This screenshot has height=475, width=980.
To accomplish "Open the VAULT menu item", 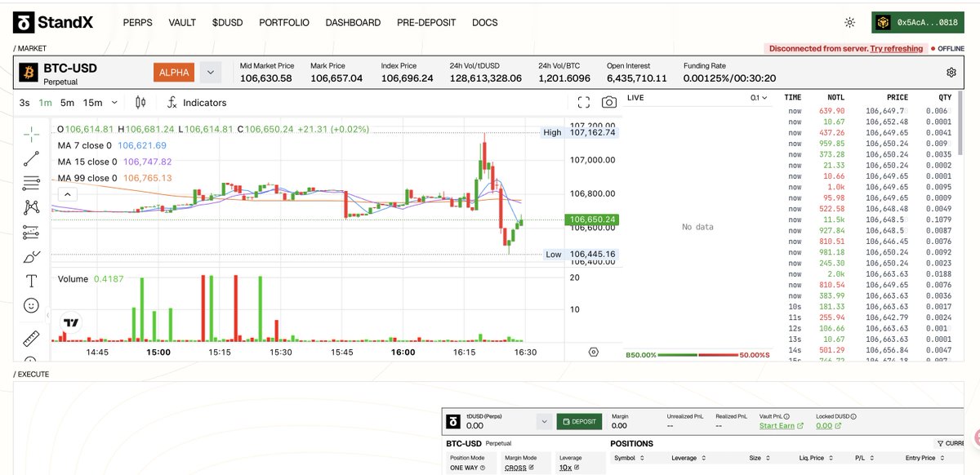I will [x=182, y=23].
